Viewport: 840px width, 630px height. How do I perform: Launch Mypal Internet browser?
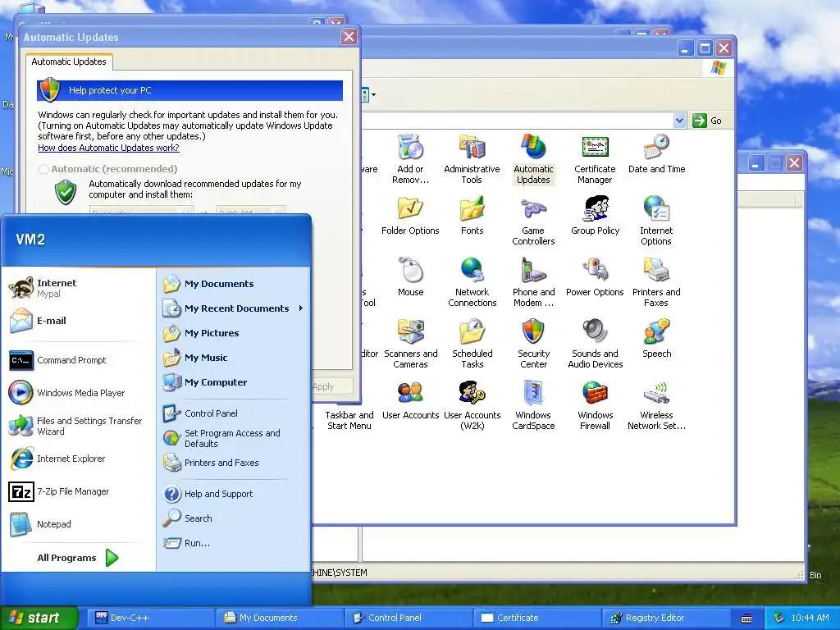pos(78,288)
